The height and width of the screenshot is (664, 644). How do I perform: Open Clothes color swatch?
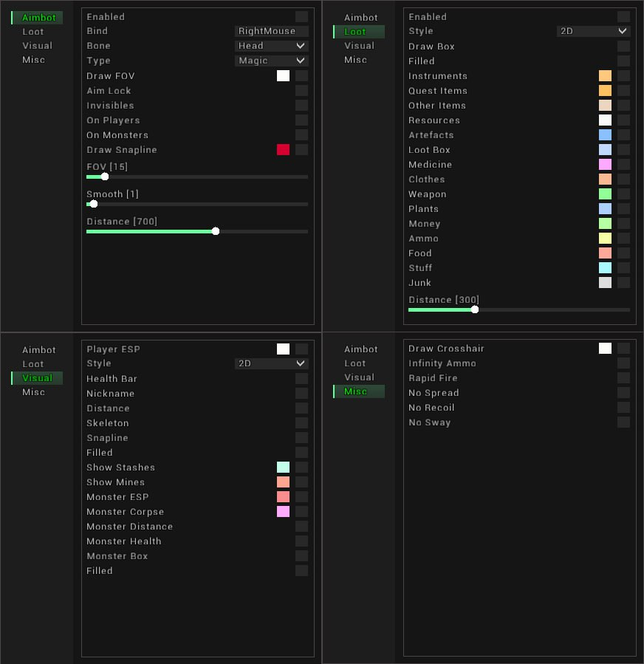click(x=605, y=179)
